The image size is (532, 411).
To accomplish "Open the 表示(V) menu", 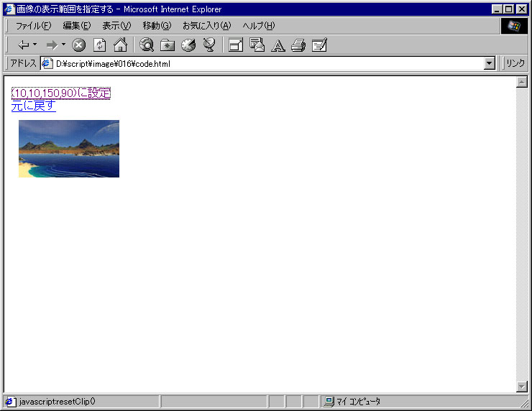I will 116,26.
